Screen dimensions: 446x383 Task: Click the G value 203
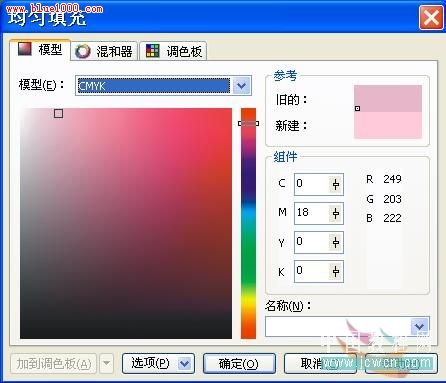[x=392, y=199]
